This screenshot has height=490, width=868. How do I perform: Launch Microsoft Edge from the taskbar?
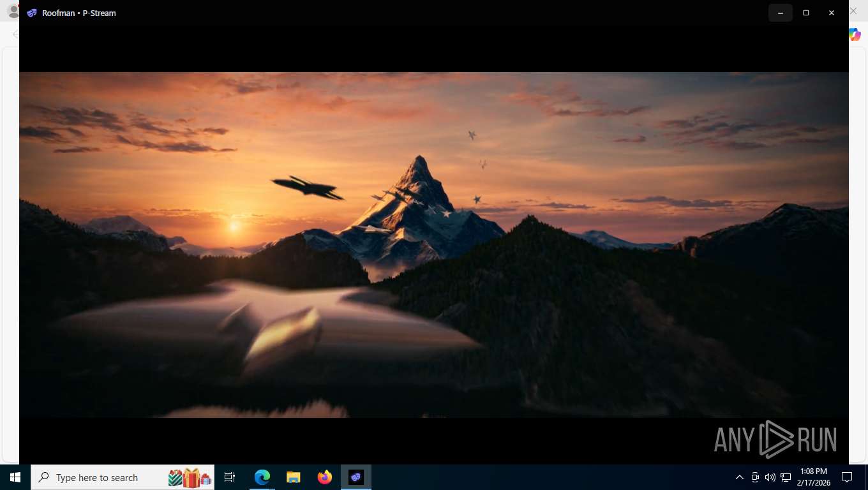point(262,477)
